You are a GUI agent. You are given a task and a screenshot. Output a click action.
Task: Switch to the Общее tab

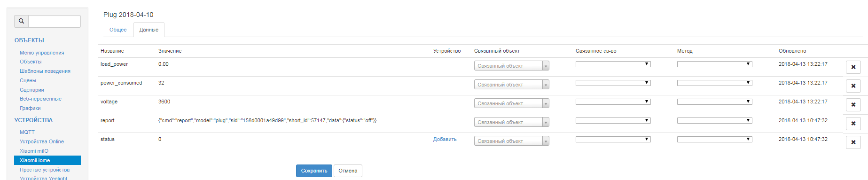[x=118, y=30]
